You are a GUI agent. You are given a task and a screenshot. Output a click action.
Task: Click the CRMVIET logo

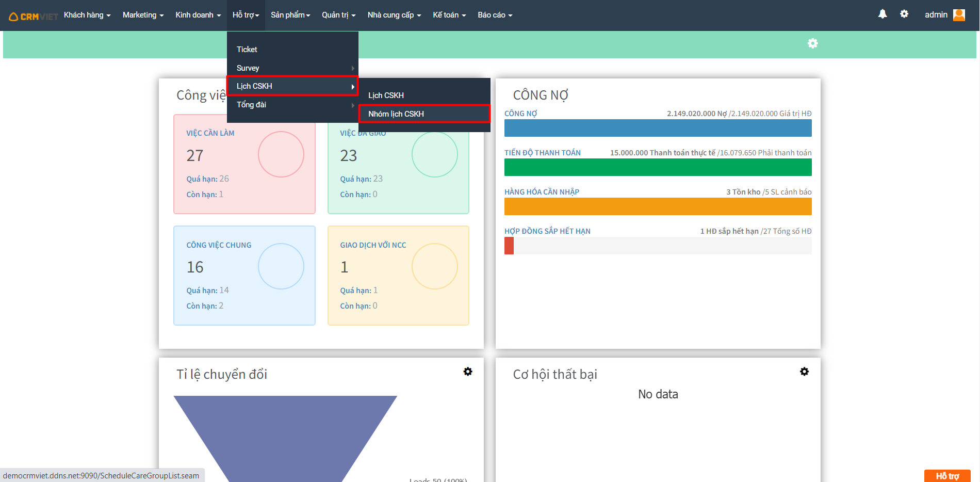33,16
